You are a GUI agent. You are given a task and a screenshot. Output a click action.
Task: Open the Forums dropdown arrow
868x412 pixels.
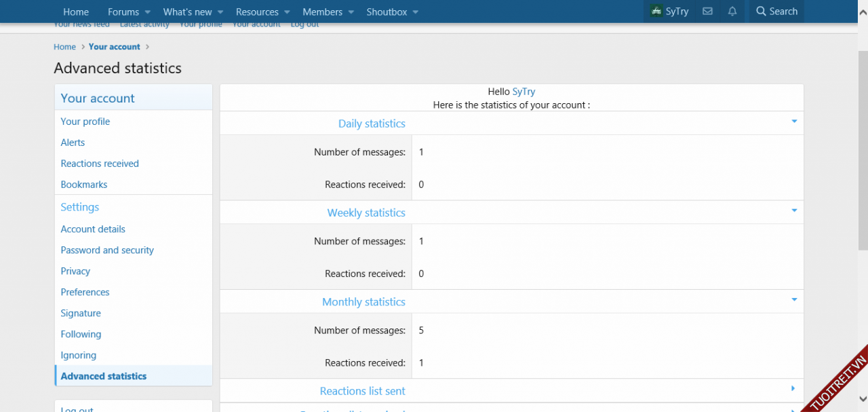(148, 12)
